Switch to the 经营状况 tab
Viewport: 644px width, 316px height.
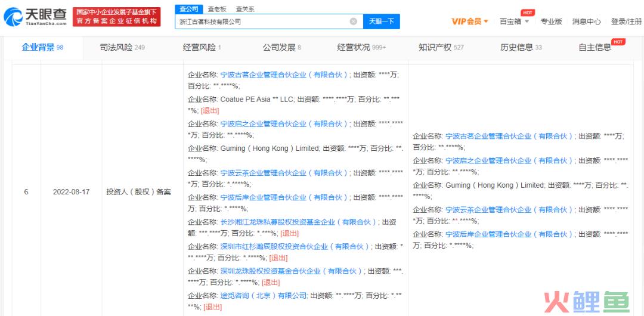pos(361,48)
